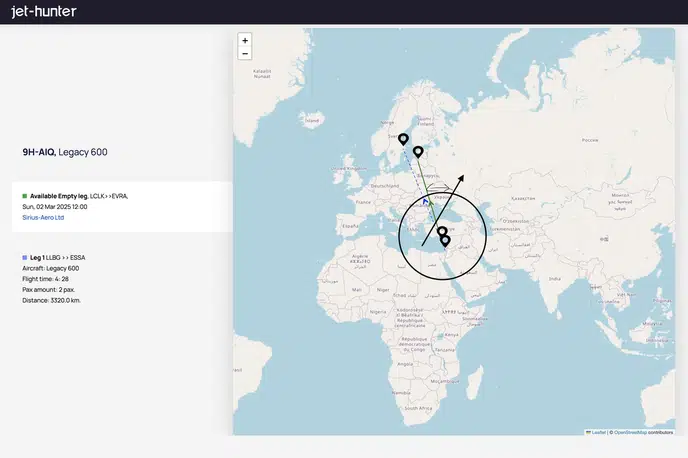Click the map pin over Latvia
The width and height of the screenshot is (688, 458).
pos(418,152)
